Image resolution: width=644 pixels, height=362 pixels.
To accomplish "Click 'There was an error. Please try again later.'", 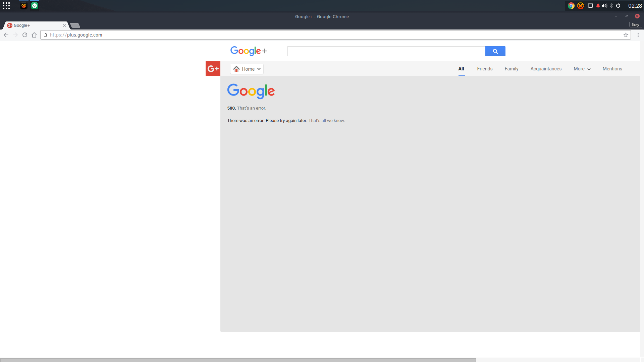I will (x=267, y=121).
